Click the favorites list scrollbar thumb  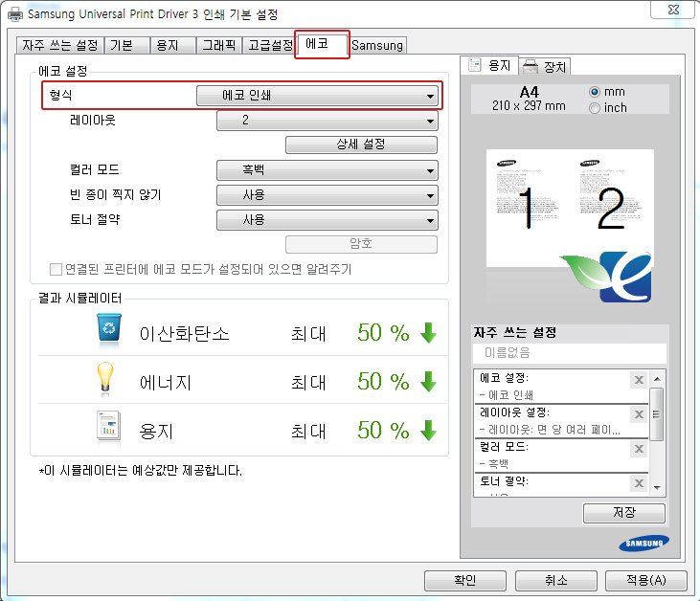point(657,414)
